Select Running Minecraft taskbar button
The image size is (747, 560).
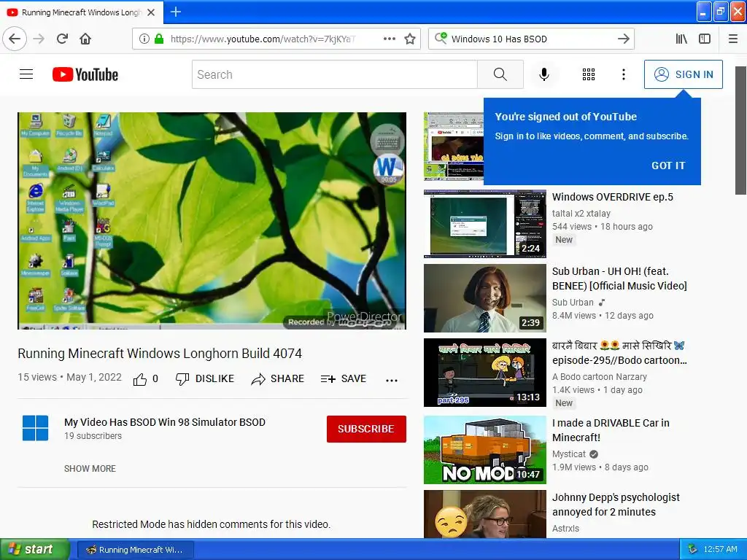pyautogui.click(x=135, y=550)
